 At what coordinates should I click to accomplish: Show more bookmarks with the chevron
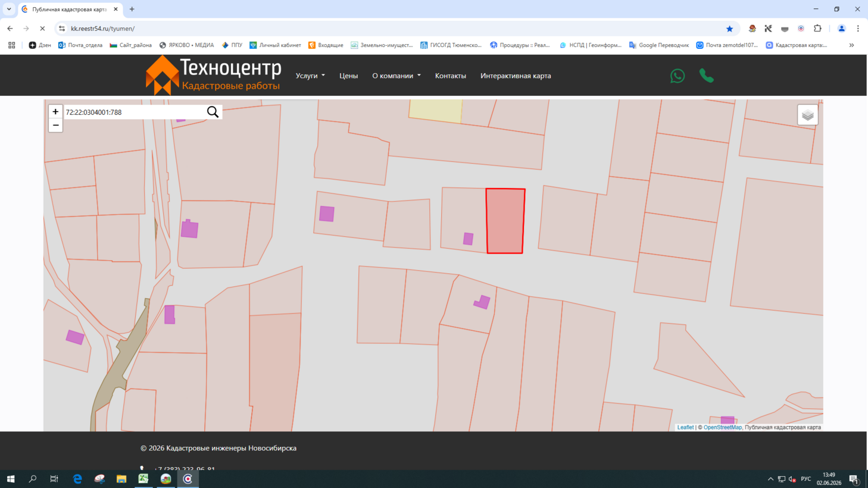tap(851, 45)
